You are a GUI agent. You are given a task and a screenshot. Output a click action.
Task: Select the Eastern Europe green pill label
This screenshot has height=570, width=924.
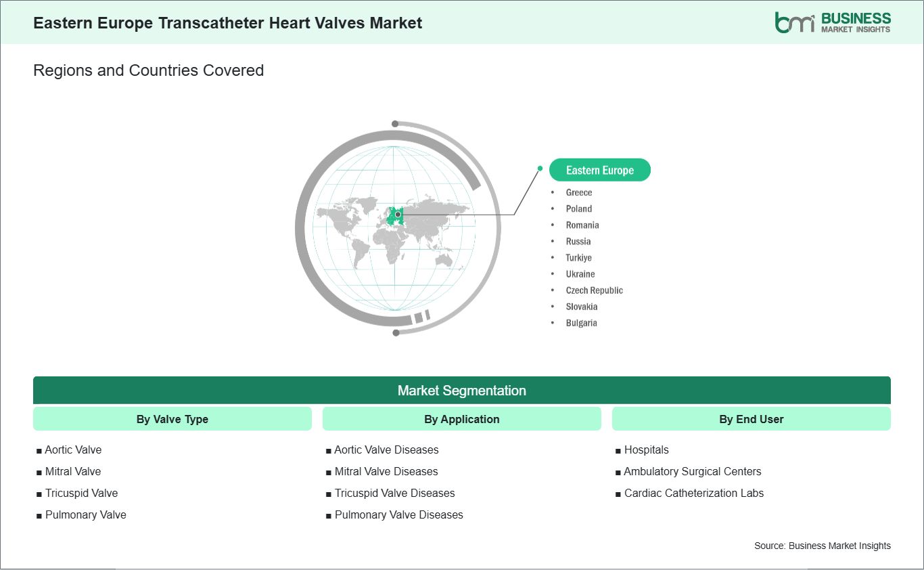[599, 170]
